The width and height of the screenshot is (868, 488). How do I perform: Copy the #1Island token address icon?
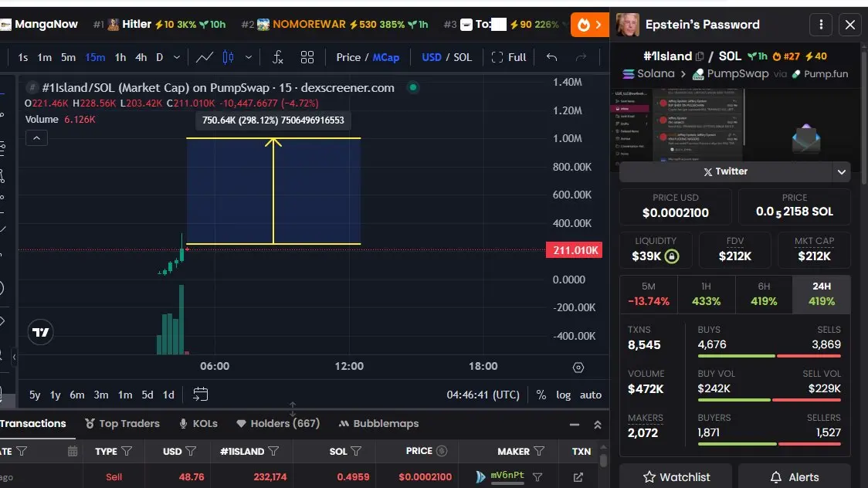click(700, 56)
